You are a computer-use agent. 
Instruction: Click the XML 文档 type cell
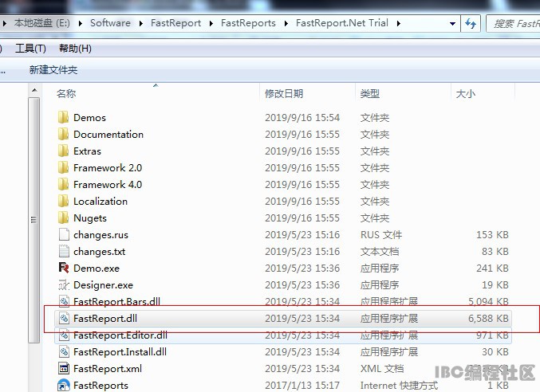pyautogui.click(x=382, y=369)
